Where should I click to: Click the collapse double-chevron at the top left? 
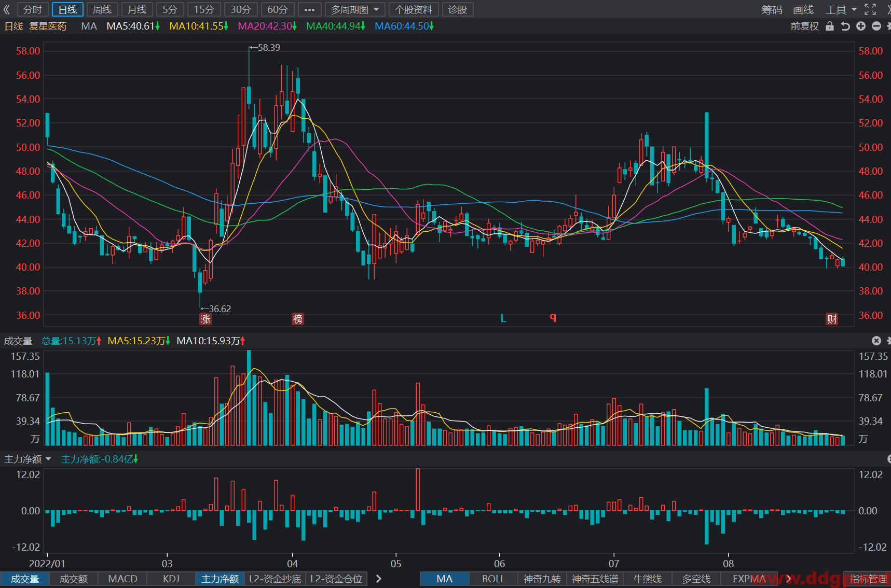[x=7, y=9]
